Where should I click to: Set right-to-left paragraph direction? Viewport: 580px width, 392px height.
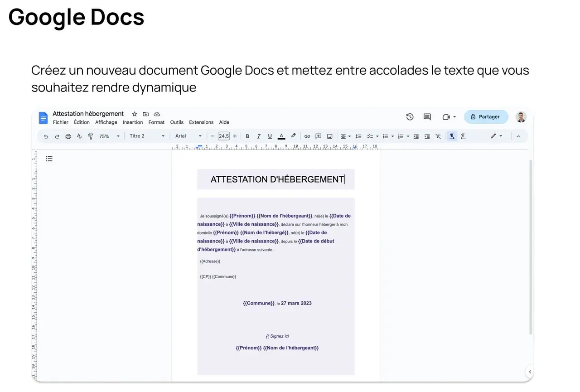tap(463, 136)
